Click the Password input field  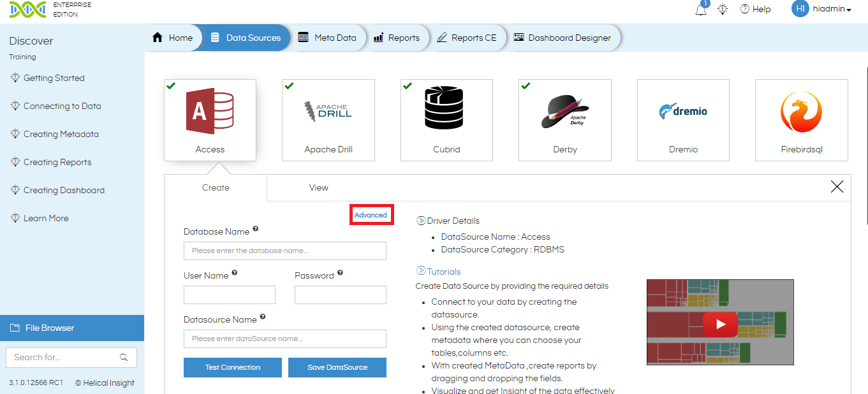(341, 295)
